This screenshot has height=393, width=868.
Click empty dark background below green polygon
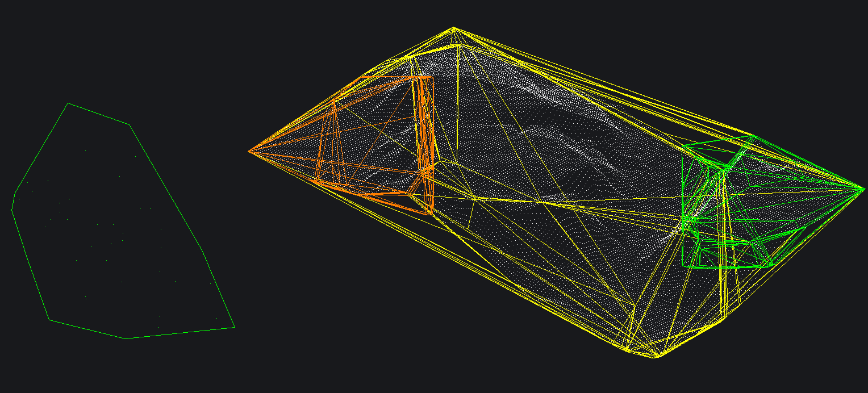click(125, 369)
